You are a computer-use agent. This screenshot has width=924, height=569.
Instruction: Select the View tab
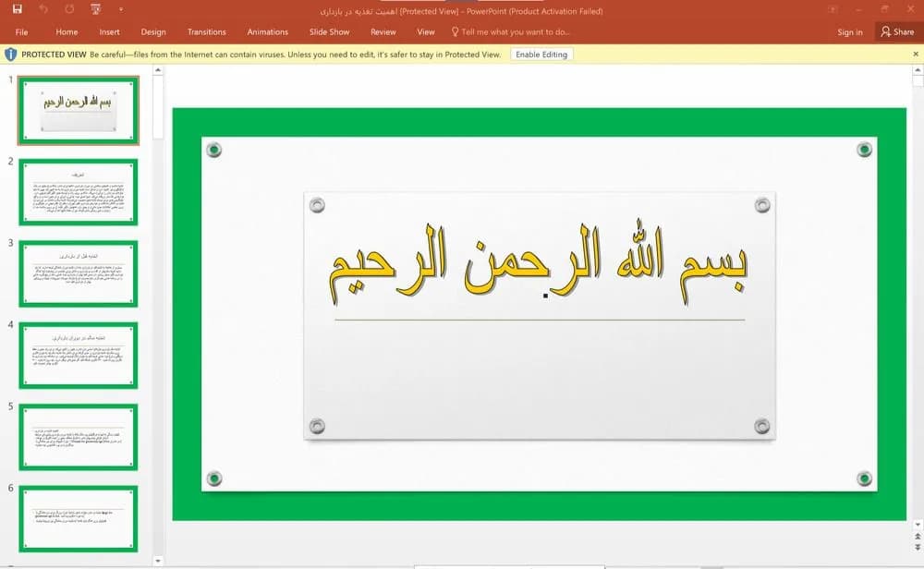[x=425, y=31]
